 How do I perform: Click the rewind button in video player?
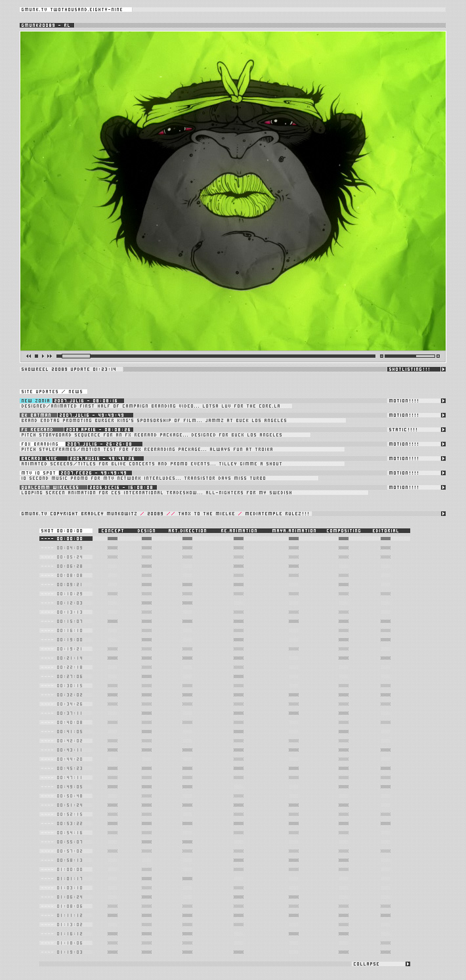[28, 356]
